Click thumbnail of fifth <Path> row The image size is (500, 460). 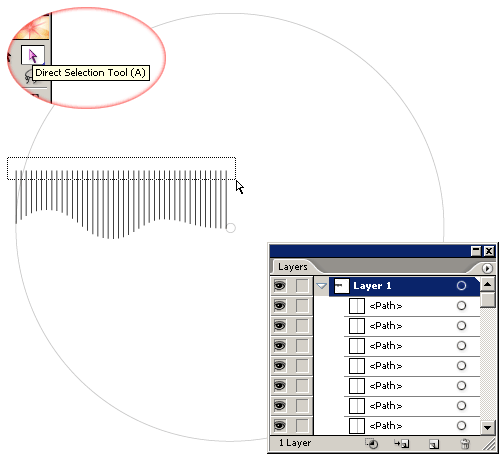[357, 386]
